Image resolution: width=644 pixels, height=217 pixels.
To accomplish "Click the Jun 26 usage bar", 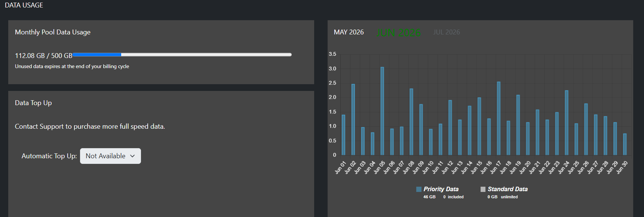I will 586,129.
